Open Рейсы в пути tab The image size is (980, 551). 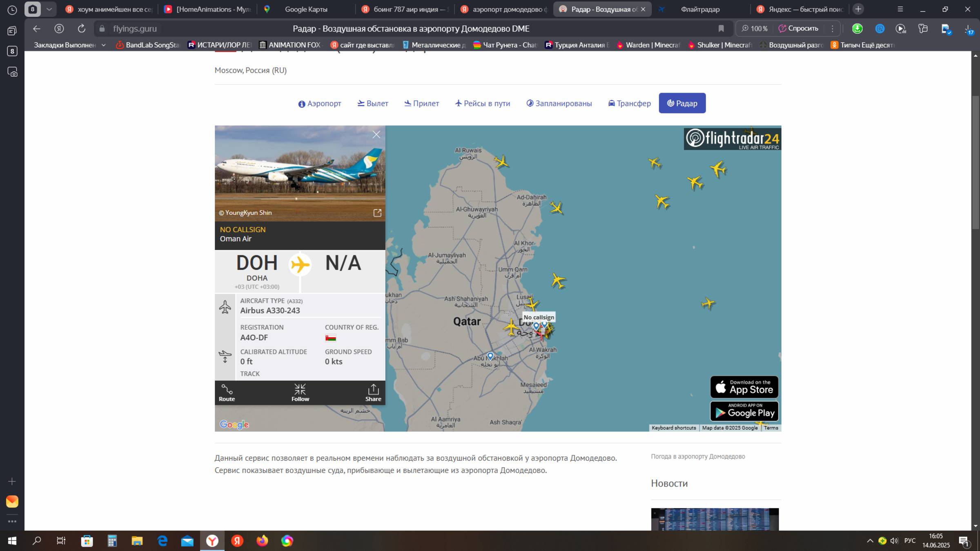point(483,103)
